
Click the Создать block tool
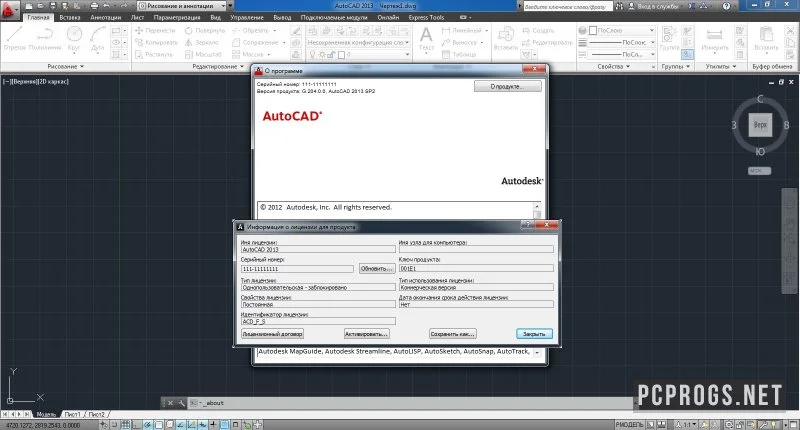pos(538,31)
